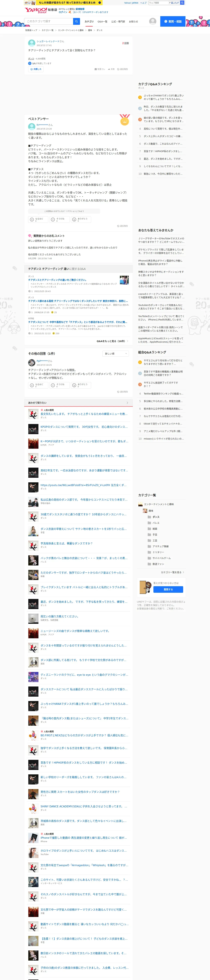React なるほど on the best answer
The width and height of the screenshot is (210, 980).
point(38,220)
